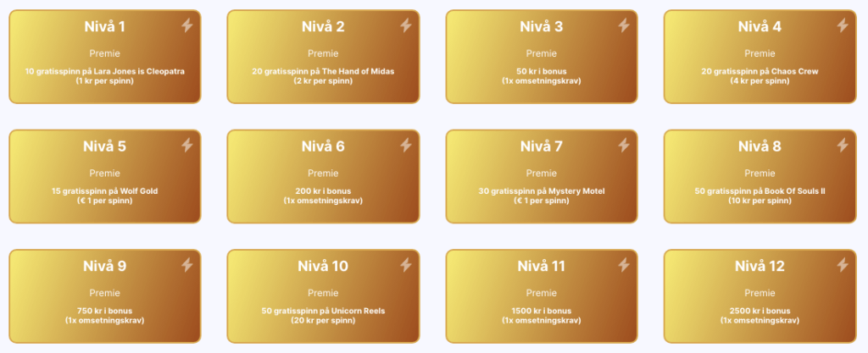Click the lightning bolt icon on Nivå 3
Image resolution: width=868 pixels, height=353 pixels.
click(x=624, y=25)
